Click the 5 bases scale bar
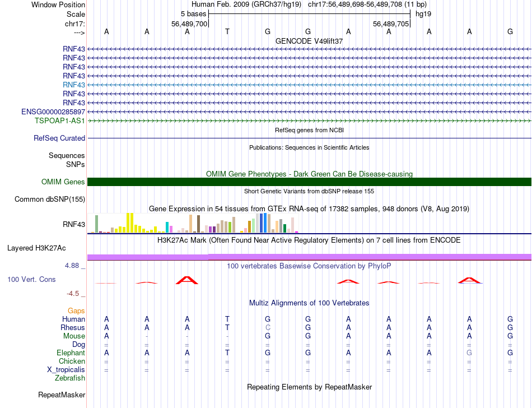The width and height of the screenshot is (532, 408). (309, 13)
